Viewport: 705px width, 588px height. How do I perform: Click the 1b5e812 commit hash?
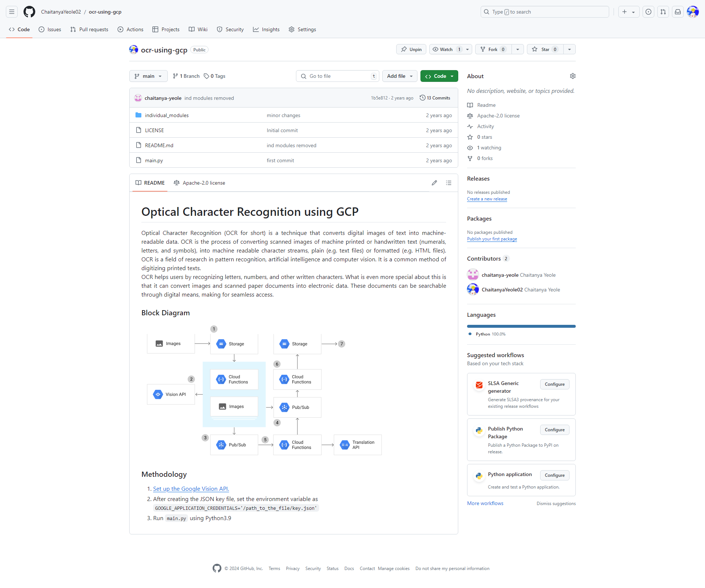(x=379, y=98)
